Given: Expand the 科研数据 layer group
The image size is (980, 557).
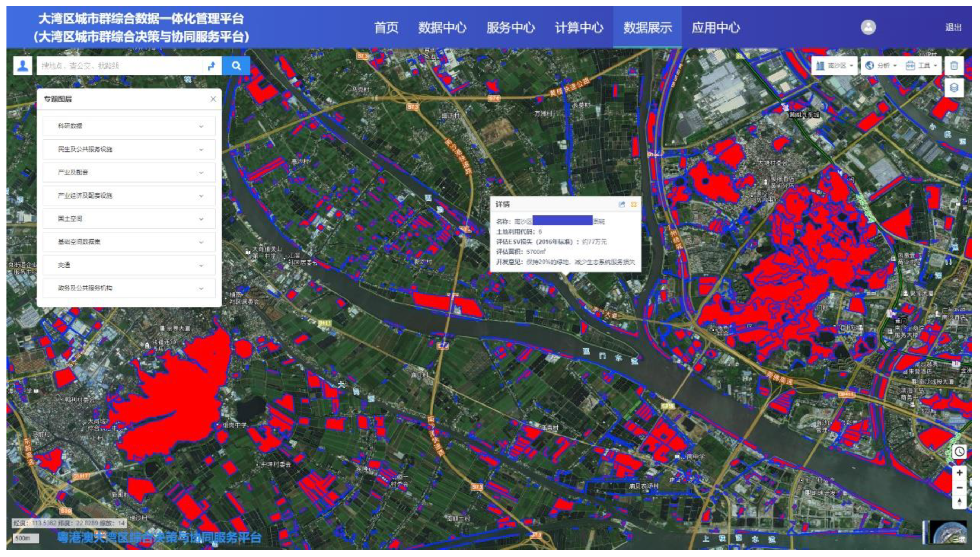Looking at the screenshot, I should 129,126.
